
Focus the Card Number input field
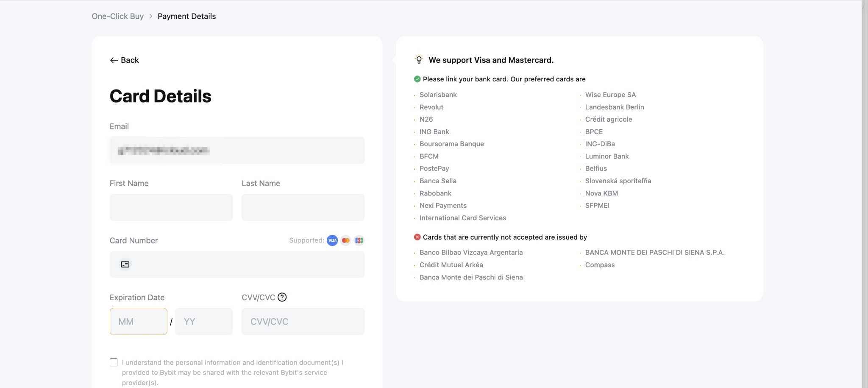coord(237,265)
